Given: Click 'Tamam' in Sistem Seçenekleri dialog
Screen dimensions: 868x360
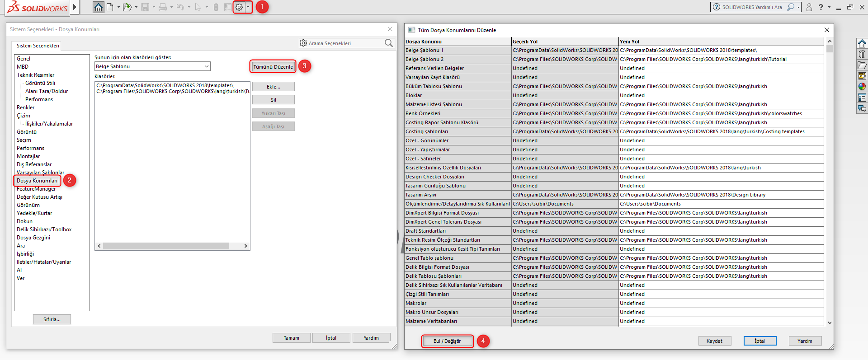Looking at the screenshot, I should click(292, 338).
